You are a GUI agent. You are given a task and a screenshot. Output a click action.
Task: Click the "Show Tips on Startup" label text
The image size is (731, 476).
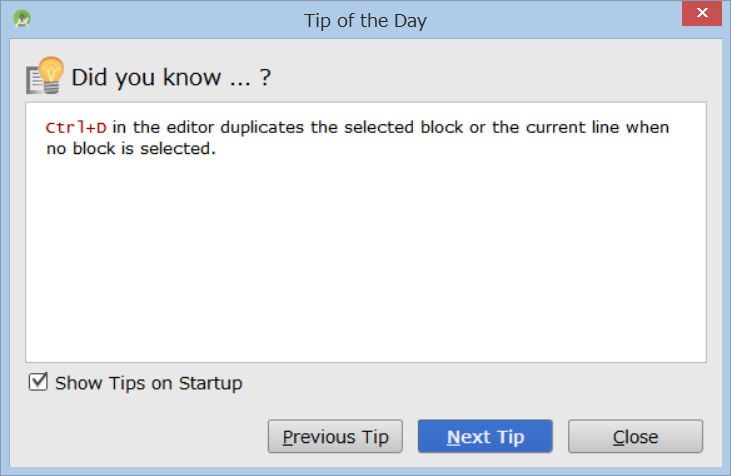(148, 383)
